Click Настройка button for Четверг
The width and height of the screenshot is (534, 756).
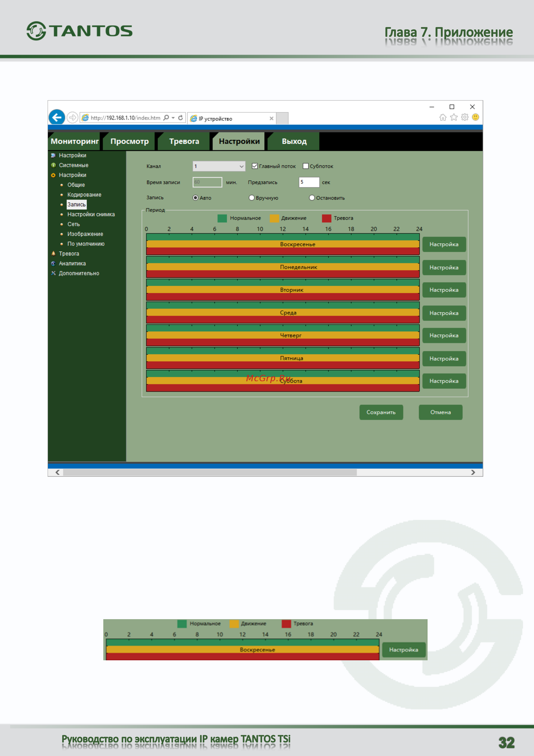click(444, 335)
